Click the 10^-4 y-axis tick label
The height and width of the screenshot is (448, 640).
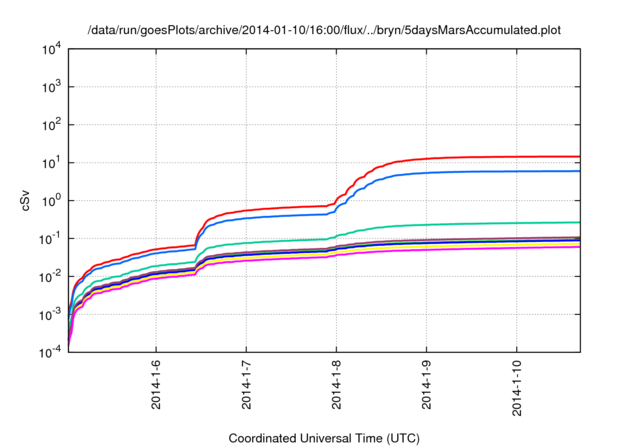pyautogui.click(x=51, y=352)
